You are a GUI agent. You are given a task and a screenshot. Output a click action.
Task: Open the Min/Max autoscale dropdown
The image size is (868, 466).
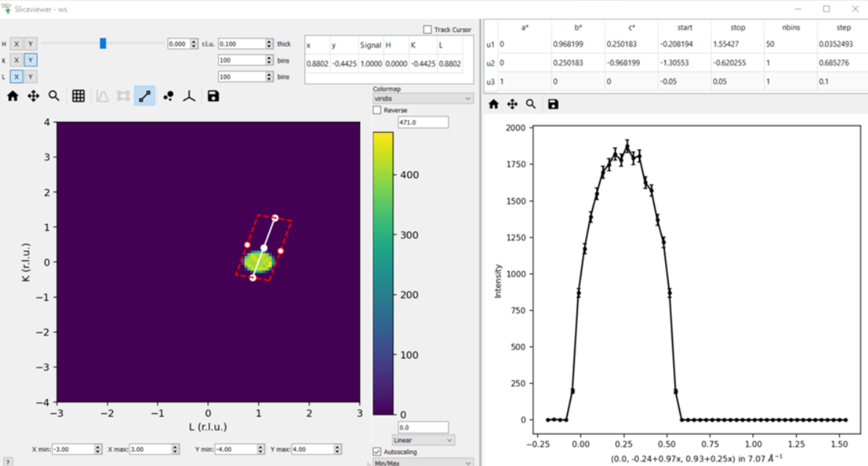point(423,462)
